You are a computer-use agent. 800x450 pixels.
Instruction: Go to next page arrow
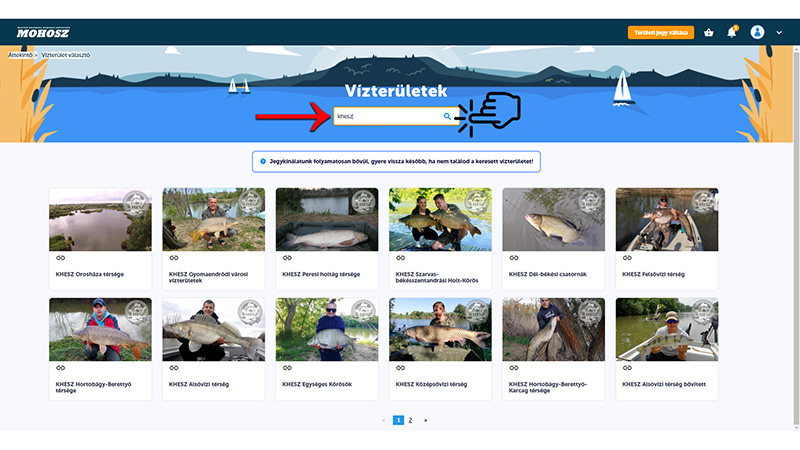(x=426, y=420)
